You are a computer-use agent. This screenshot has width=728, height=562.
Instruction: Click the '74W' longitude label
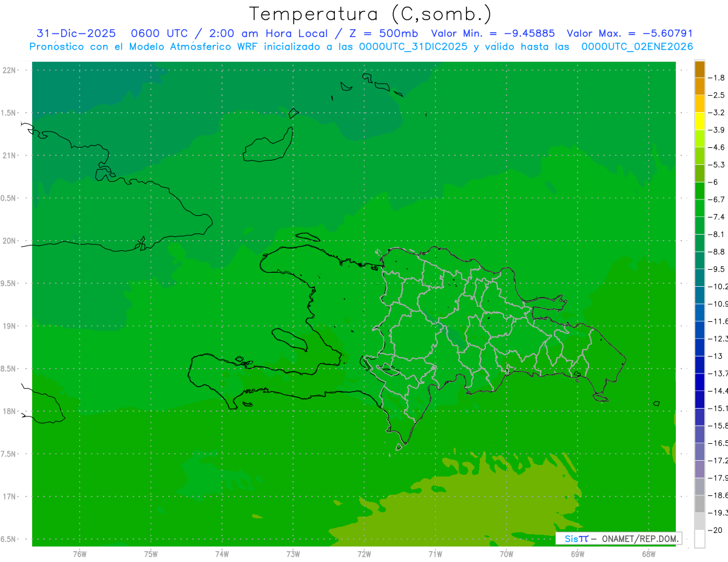[x=222, y=554]
